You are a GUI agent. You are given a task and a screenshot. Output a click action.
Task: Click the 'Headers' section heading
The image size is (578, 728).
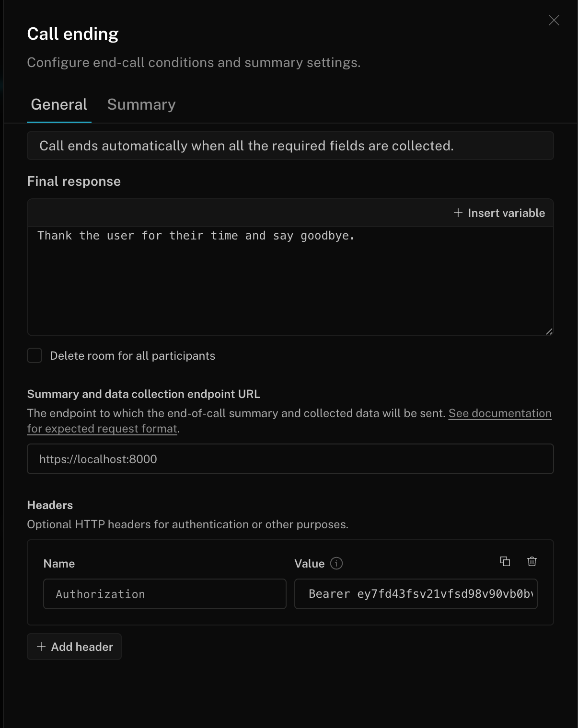[50, 505]
